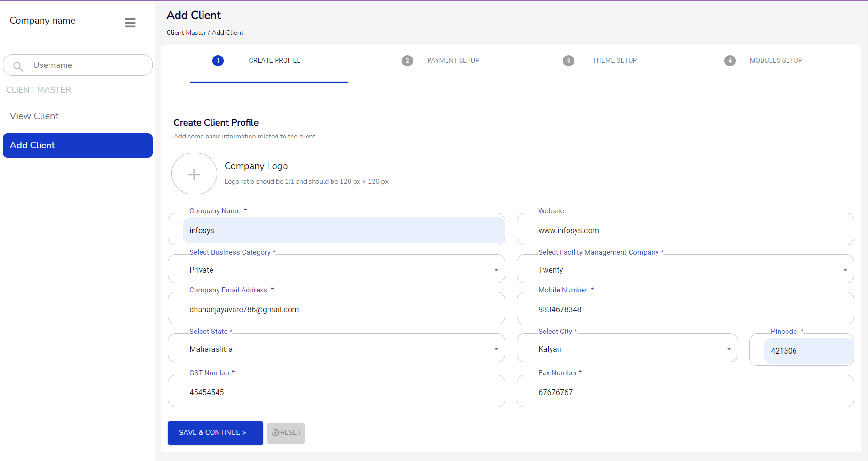Click into the Company Name field
This screenshot has height=461, width=868.
336,230
